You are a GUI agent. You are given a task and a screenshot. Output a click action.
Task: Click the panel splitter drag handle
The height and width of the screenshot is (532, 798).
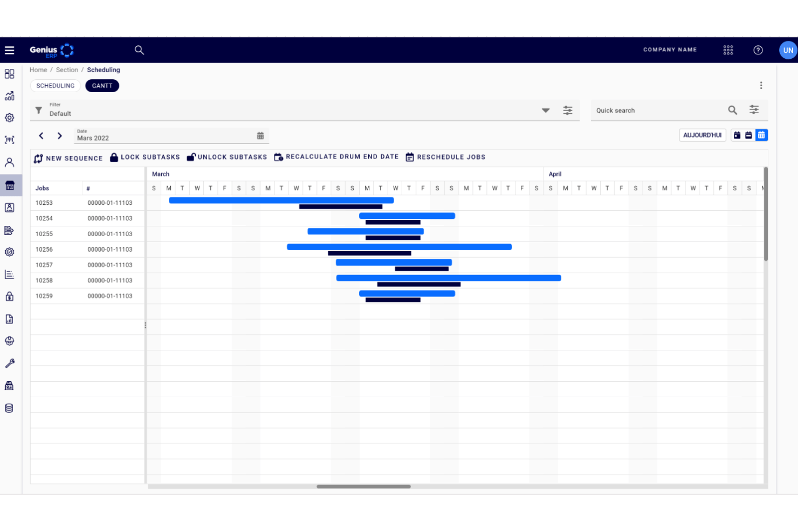coord(146,325)
